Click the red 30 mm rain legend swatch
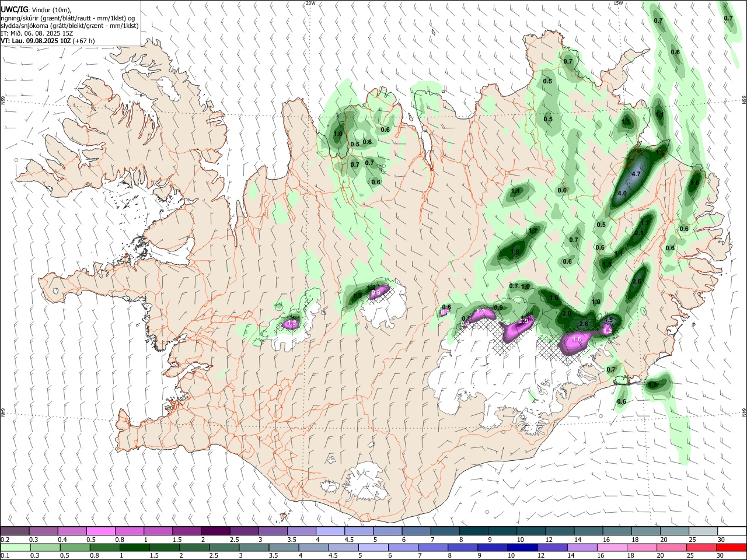747x560 pixels. (x=731, y=547)
